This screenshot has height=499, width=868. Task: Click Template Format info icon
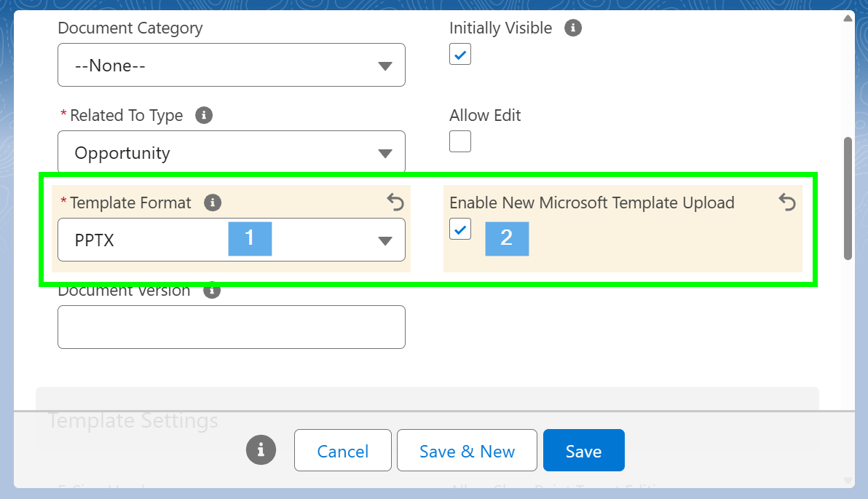click(213, 203)
